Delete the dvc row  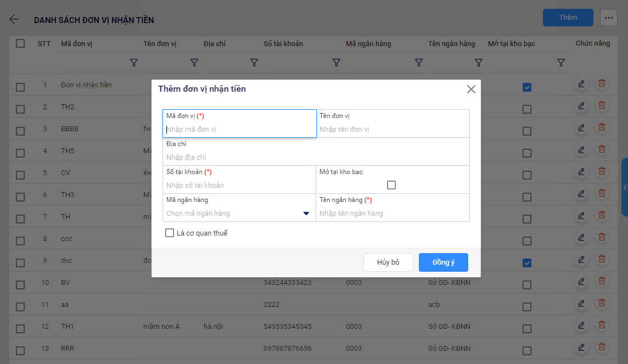602,259
